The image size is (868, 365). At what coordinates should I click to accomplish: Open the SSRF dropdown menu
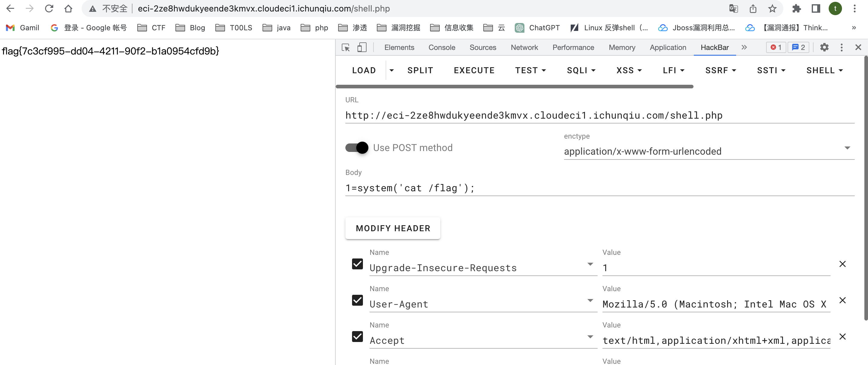point(720,71)
